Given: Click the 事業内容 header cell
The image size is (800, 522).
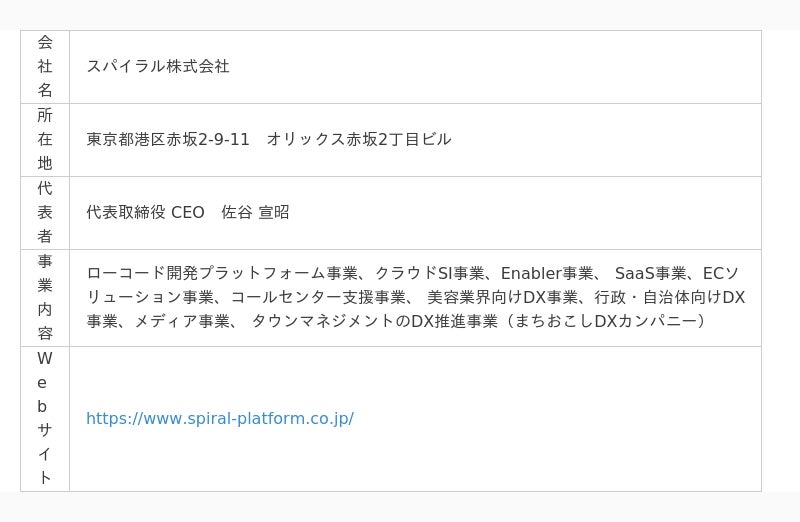Looking at the screenshot, I should pyautogui.click(x=45, y=298).
